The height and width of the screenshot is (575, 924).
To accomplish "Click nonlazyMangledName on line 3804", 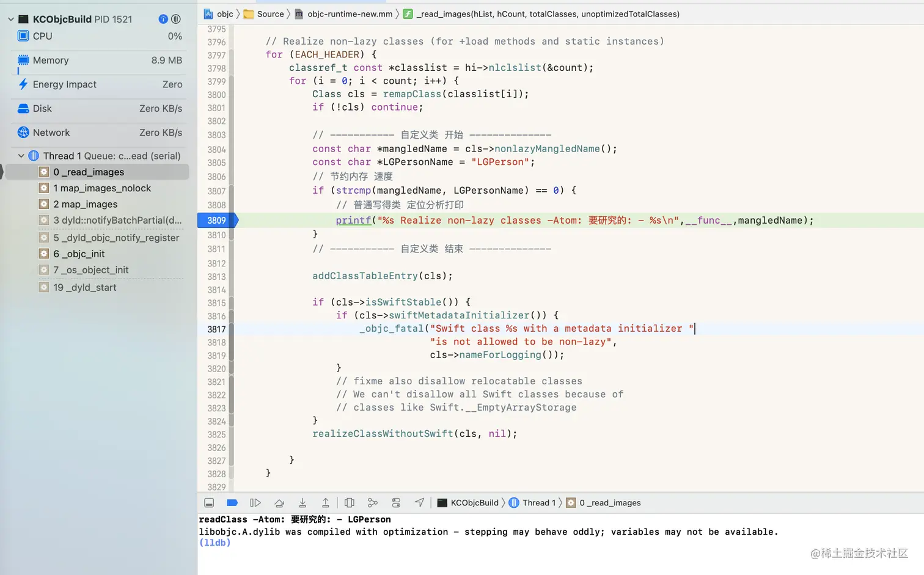I will 548,149.
